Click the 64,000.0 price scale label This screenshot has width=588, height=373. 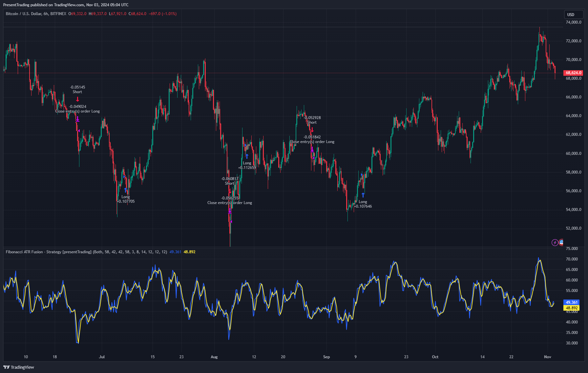pyautogui.click(x=574, y=116)
